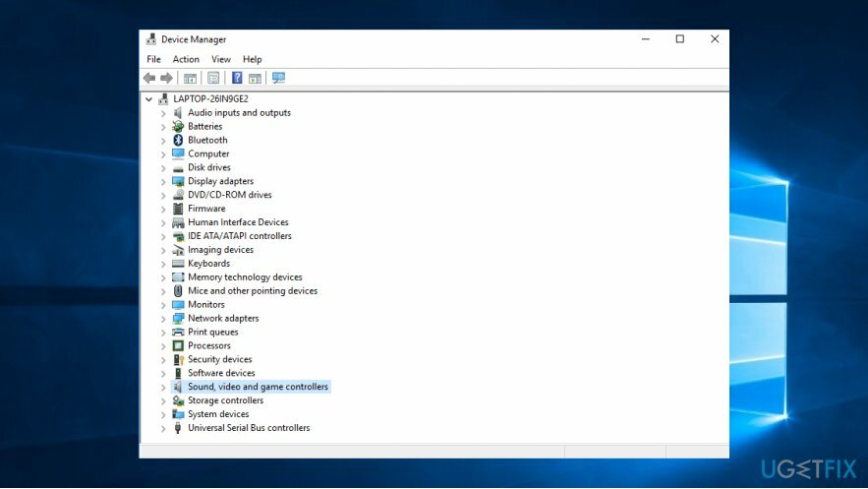The width and height of the screenshot is (868, 489).
Task: Click the Show/Hide console tree icon
Action: coord(190,78)
